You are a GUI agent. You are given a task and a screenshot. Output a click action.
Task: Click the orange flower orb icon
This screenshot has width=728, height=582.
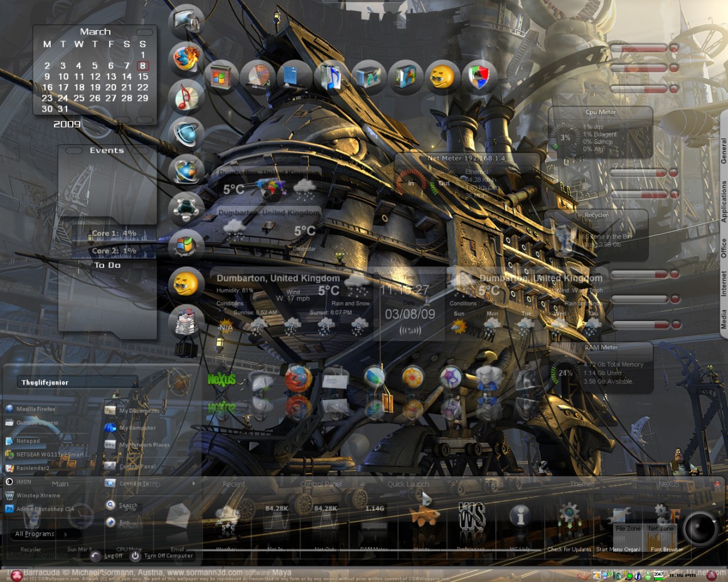click(x=413, y=378)
